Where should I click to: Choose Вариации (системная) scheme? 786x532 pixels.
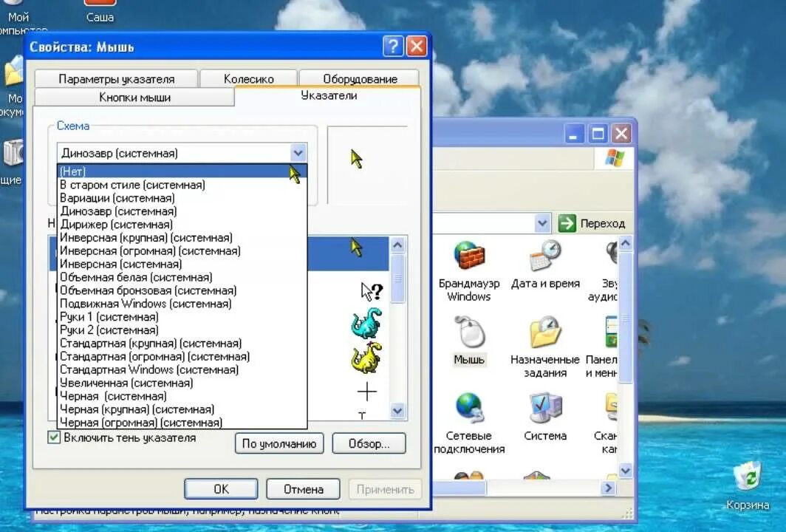(x=182, y=198)
